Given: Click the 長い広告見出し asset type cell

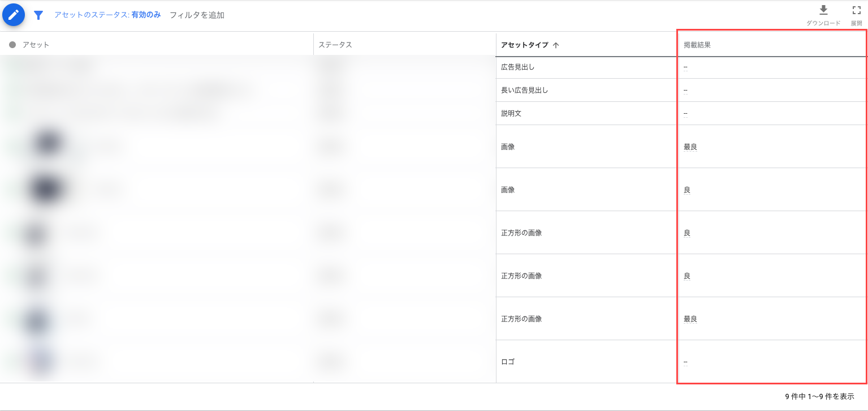Looking at the screenshot, I should tap(524, 90).
